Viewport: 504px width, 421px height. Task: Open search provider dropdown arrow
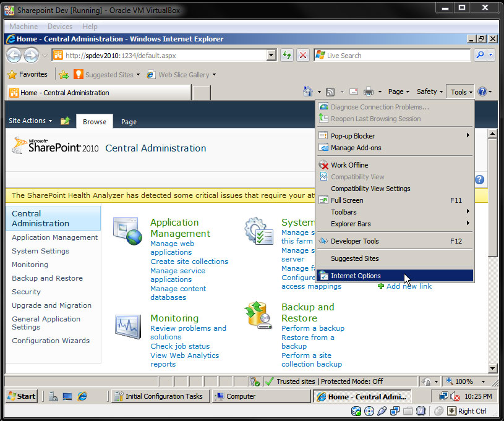point(491,55)
